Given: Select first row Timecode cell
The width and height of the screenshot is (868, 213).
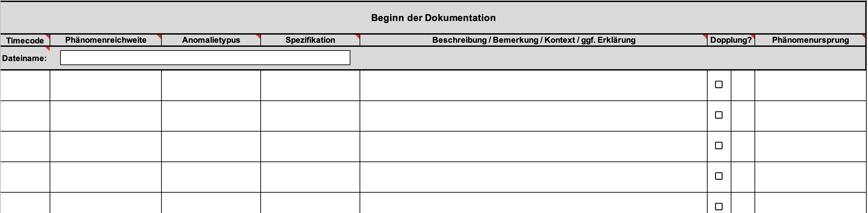Looking at the screenshot, I should click(x=25, y=85).
